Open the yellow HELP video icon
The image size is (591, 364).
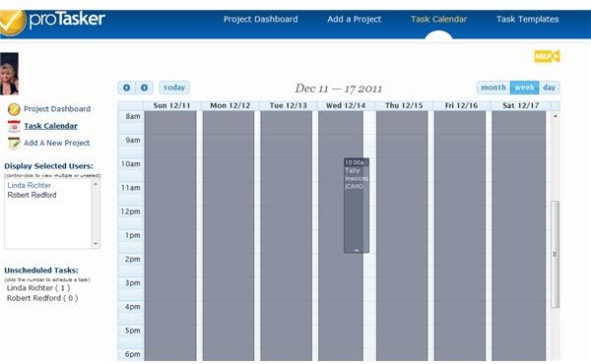point(547,56)
